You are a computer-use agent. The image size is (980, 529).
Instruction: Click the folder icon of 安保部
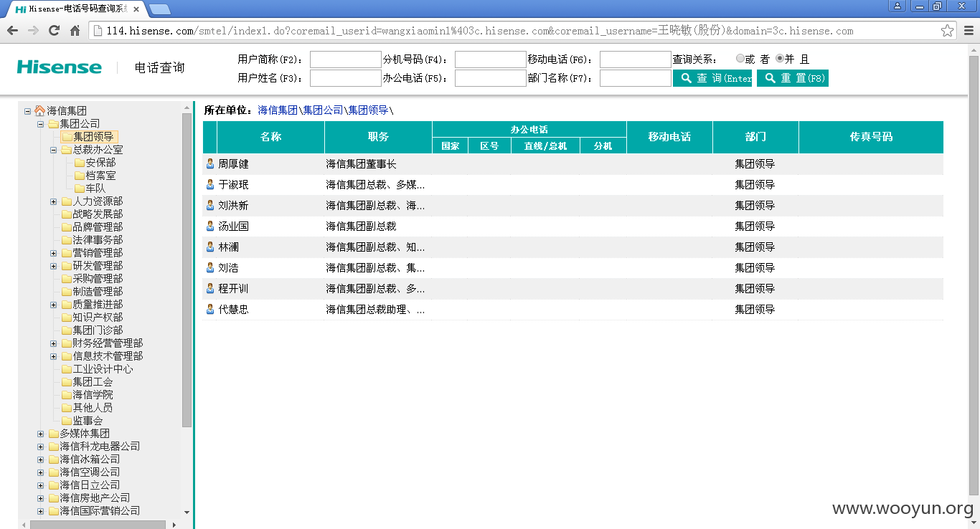coord(79,163)
